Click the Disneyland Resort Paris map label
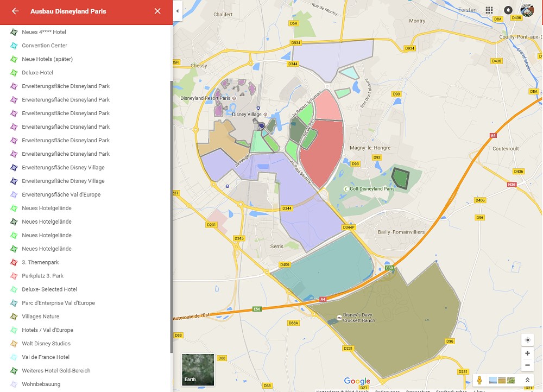Viewport: 543px width, 392px height. coord(205,98)
